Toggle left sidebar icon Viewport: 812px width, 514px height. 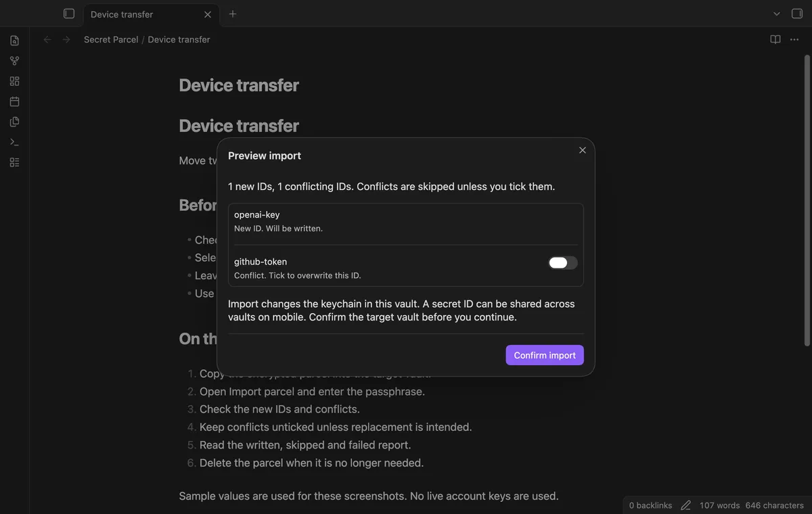coord(68,14)
